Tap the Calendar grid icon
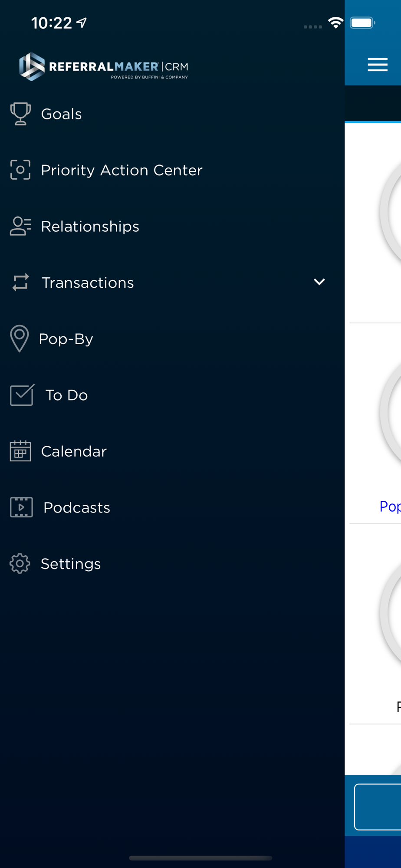Screen dimensions: 401x868 coord(20,451)
